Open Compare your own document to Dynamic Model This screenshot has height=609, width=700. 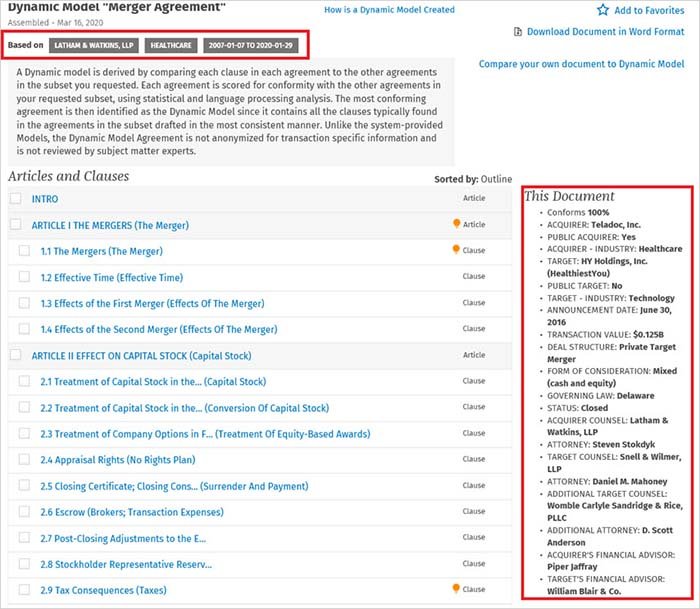581,64
